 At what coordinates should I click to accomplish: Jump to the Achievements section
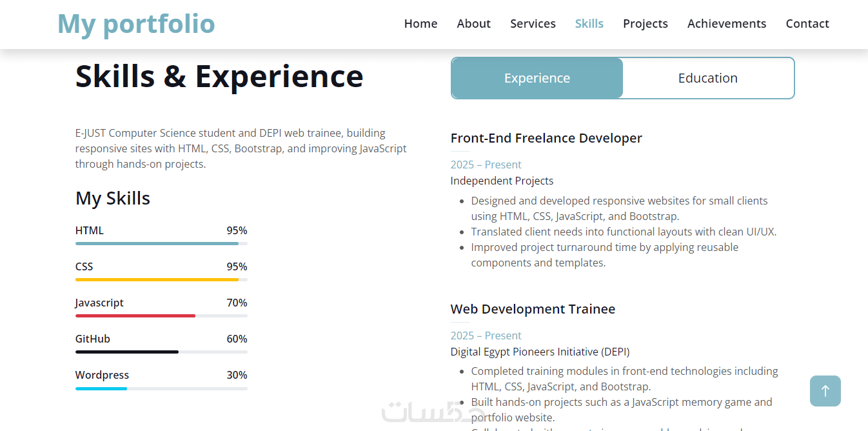726,24
